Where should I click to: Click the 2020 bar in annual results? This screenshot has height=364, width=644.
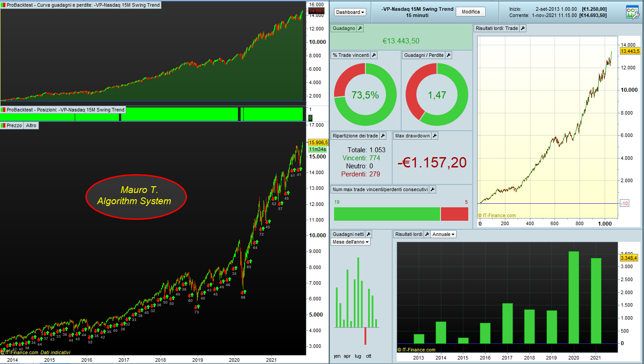click(574, 297)
